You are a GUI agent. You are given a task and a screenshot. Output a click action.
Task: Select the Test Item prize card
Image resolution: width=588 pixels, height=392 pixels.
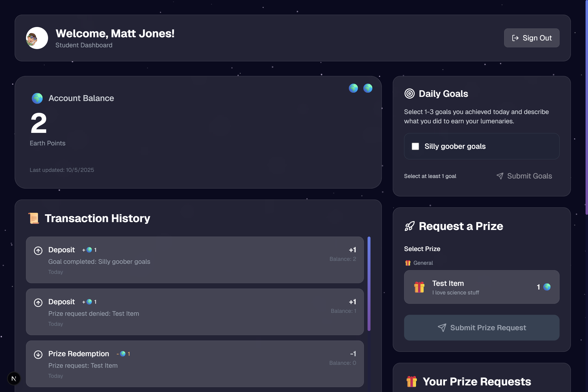click(482, 287)
